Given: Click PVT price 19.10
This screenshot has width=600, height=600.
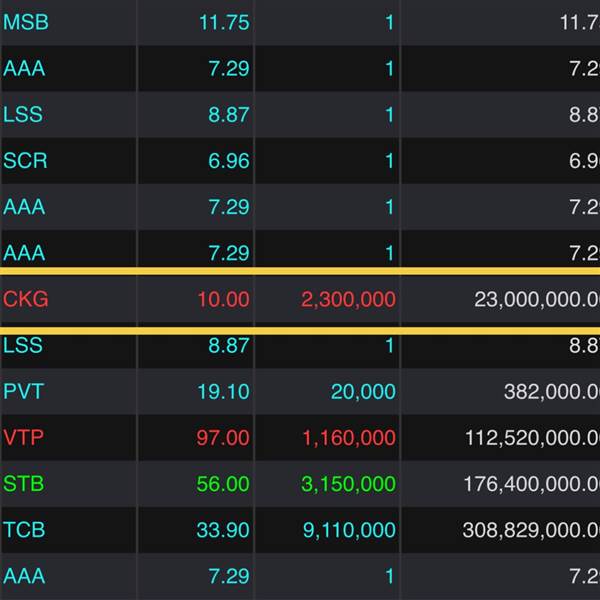Looking at the screenshot, I should tap(223, 391).
